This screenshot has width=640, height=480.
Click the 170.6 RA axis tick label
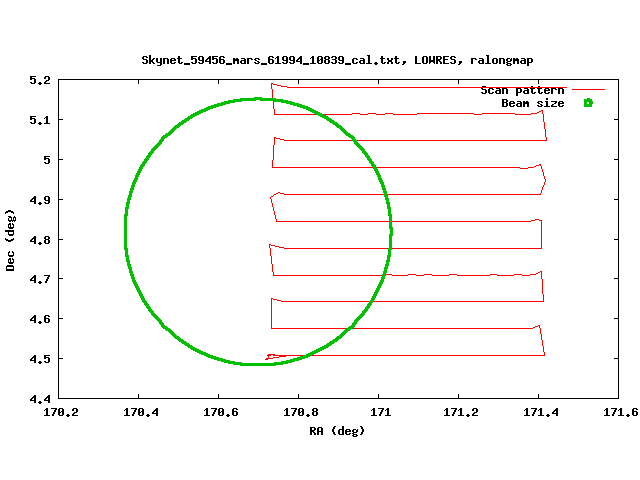(x=221, y=413)
